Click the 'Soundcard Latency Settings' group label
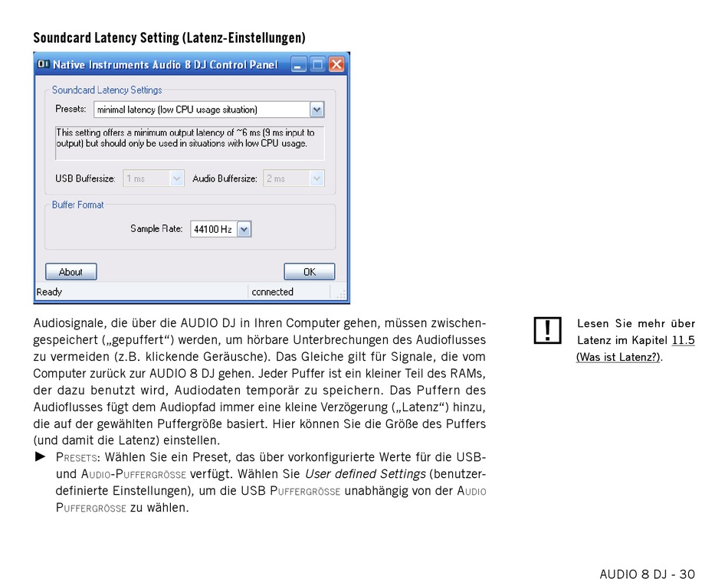The width and height of the screenshot is (728, 579). pyautogui.click(x=107, y=90)
